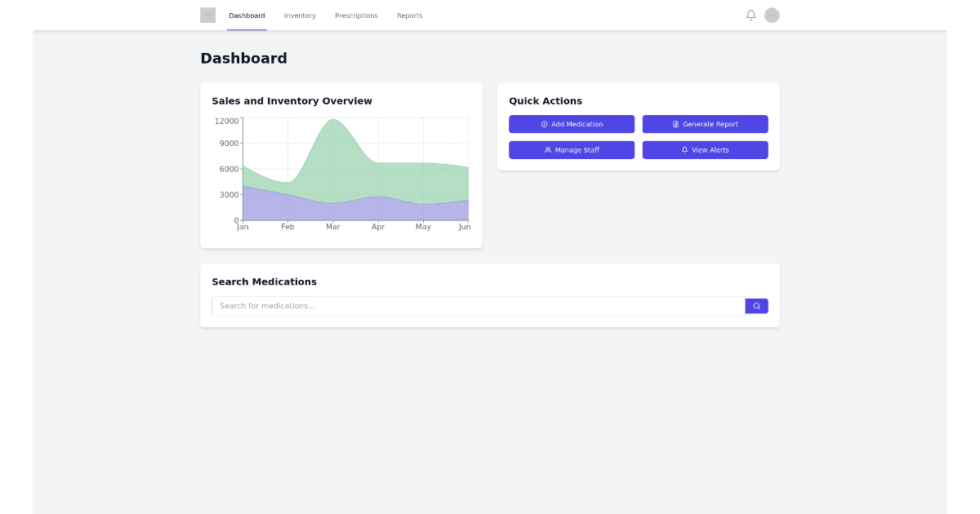Open the user avatar menu
The image size is (980, 514).
(771, 14)
